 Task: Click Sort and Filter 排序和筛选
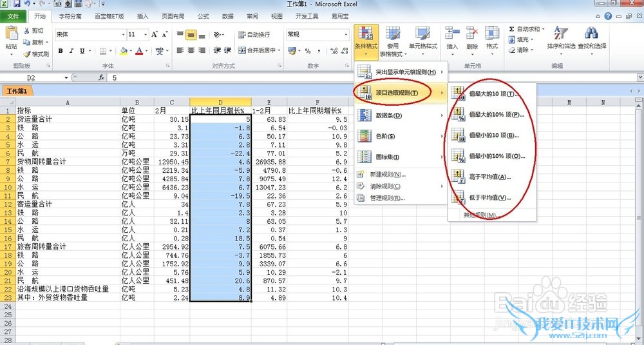coord(561,40)
